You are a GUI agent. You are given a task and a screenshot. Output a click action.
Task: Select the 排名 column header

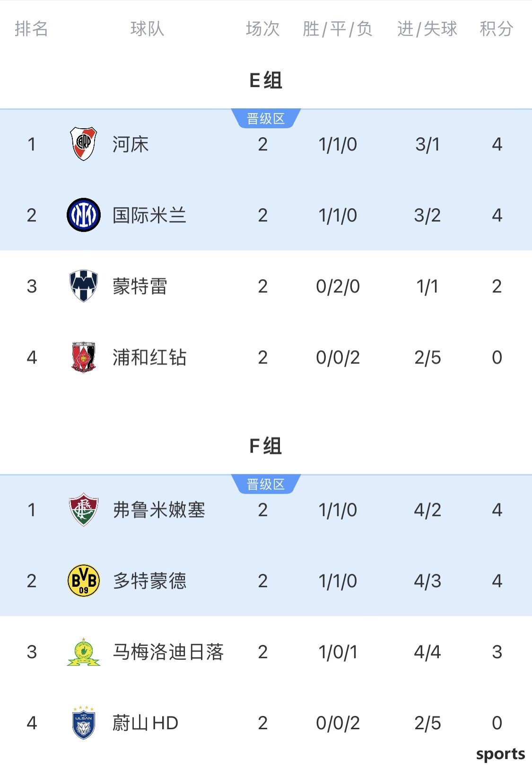32,29
